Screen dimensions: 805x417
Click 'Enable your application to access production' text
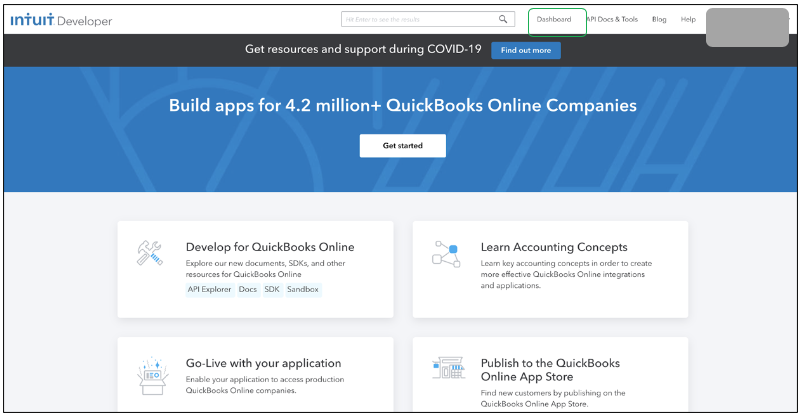click(265, 385)
